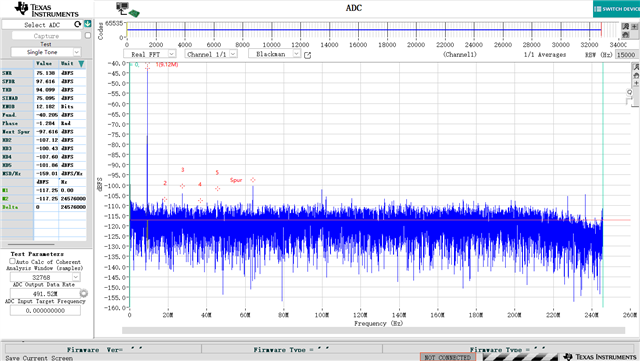Click the home icon on codes plot palette
This screenshot has width=640, height=361.
(x=625, y=35)
